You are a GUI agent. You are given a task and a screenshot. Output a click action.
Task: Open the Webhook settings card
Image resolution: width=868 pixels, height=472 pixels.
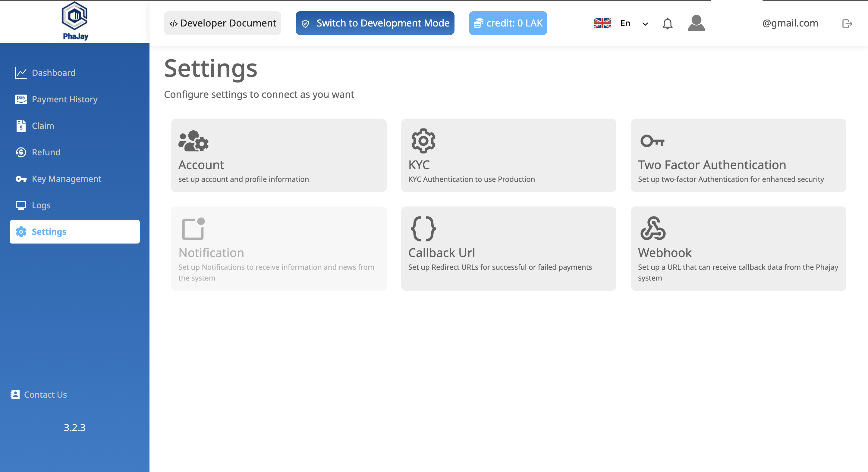pos(738,248)
